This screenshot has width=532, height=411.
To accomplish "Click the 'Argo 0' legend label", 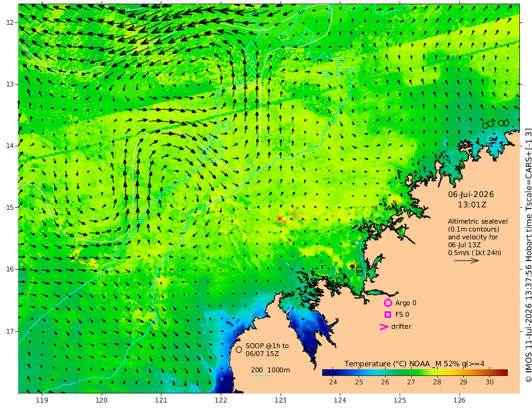I will [406, 303].
